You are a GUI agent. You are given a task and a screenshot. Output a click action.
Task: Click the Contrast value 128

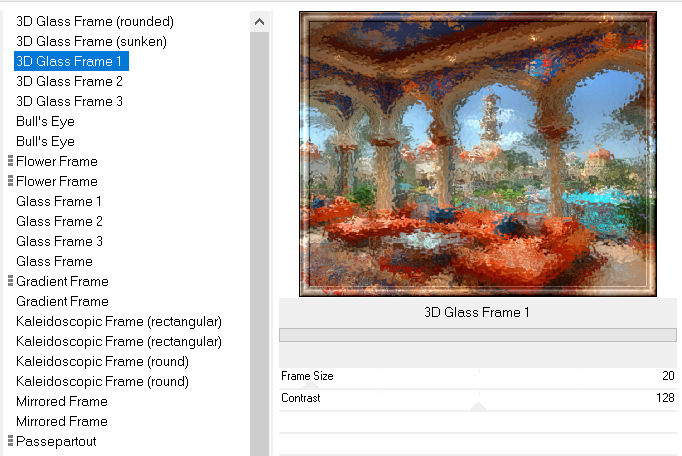coord(663,397)
